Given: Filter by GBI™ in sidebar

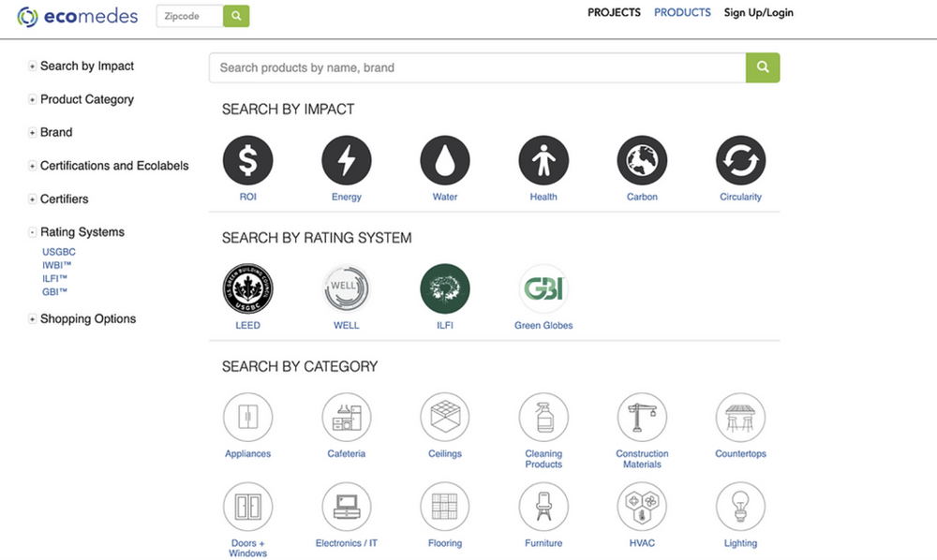Looking at the screenshot, I should click(x=54, y=292).
